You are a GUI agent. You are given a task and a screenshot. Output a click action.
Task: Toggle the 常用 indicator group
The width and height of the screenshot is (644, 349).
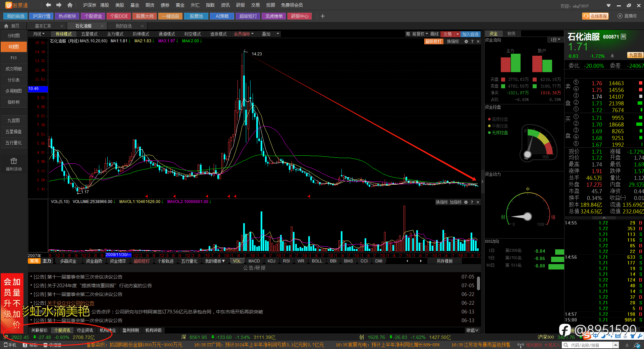tap(34, 261)
